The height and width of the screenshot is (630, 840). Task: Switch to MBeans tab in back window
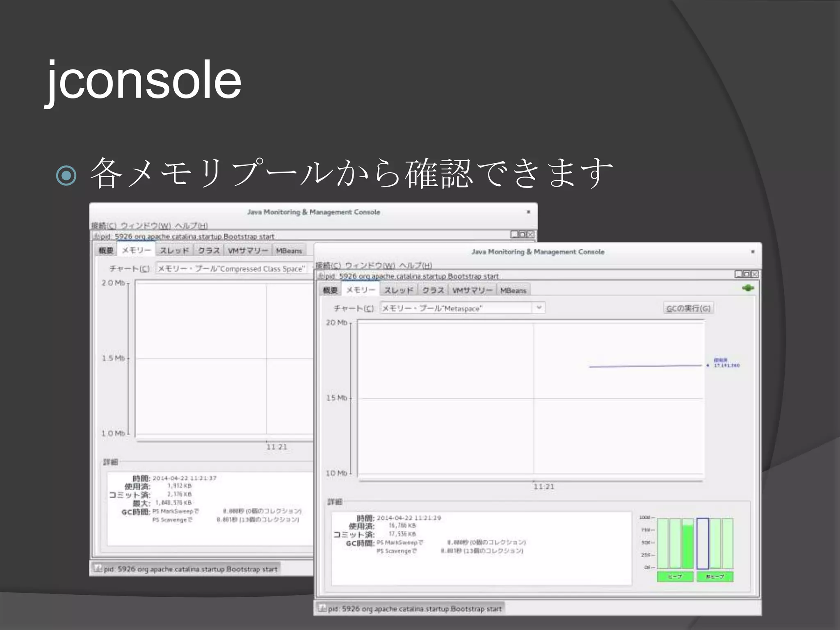[x=289, y=250]
